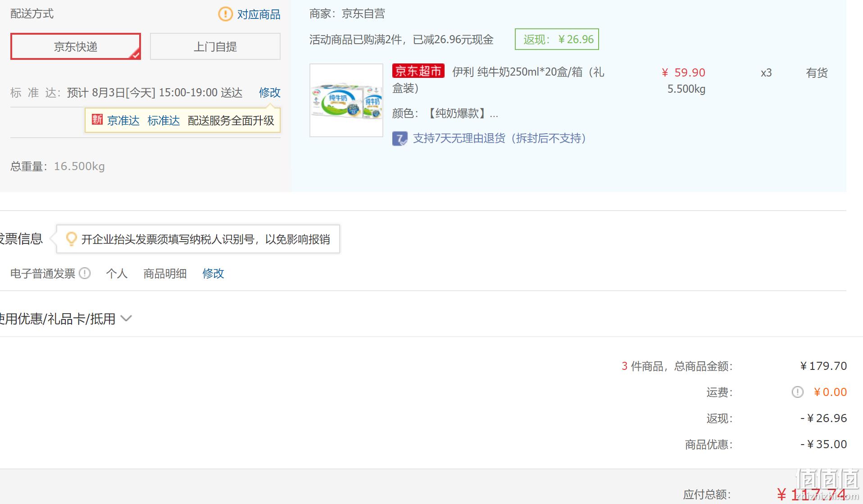This screenshot has width=863, height=504.
Task: Open the 伊利纯牛奶 product thumbnail
Action: [x=346, y=100]
